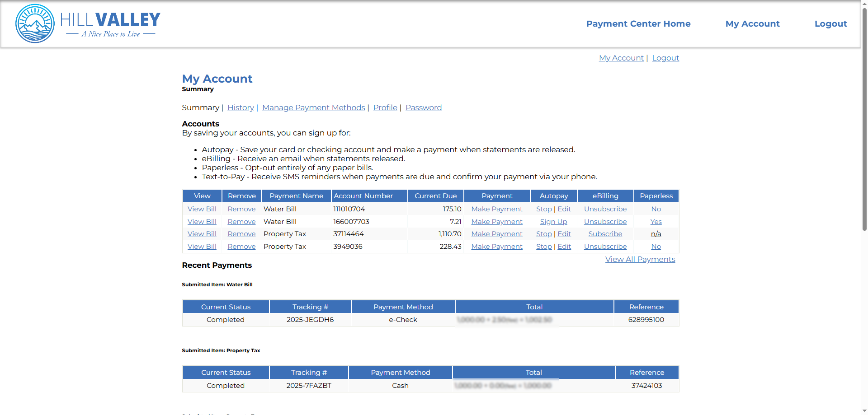Remove Water Bill account 111010704
The width and height of the screenshot is (868, 415).
(241, 209)
